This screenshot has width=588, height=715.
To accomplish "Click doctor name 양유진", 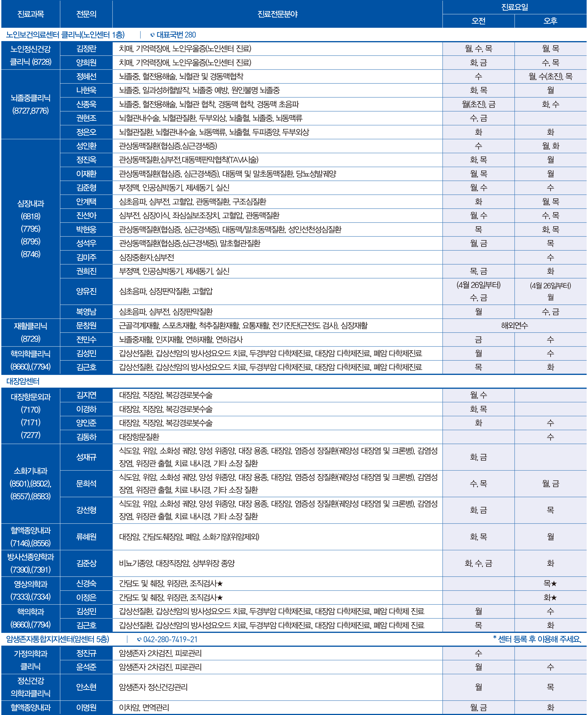I will (x=86, y=291).
